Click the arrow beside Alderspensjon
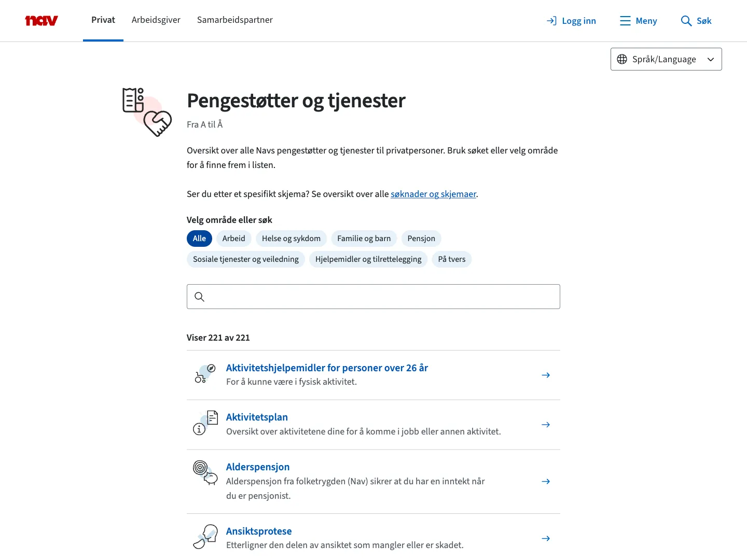The width and height of the screenshot is (747, 560). pos(546,482)
